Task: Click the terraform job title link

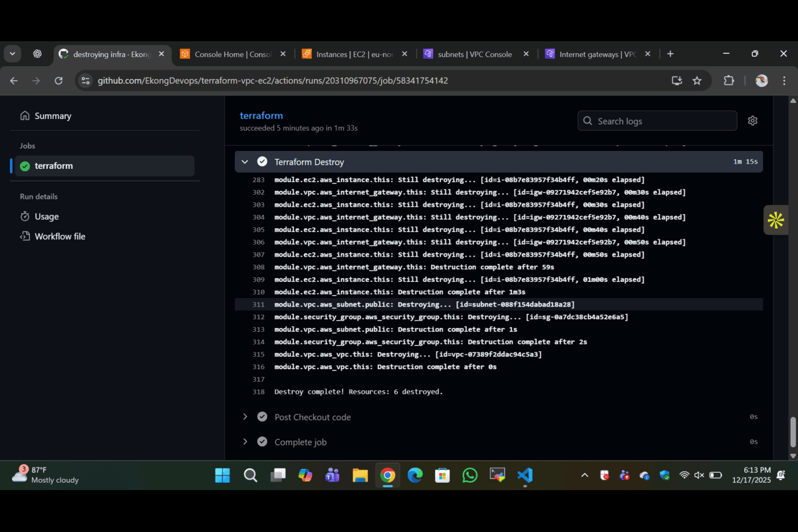Action: [x=261, y=116]
